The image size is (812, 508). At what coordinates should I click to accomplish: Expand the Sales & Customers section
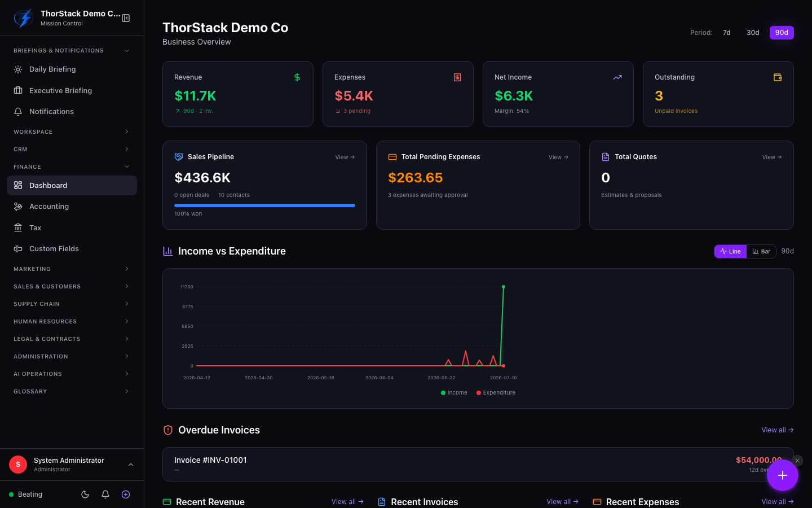72,287
